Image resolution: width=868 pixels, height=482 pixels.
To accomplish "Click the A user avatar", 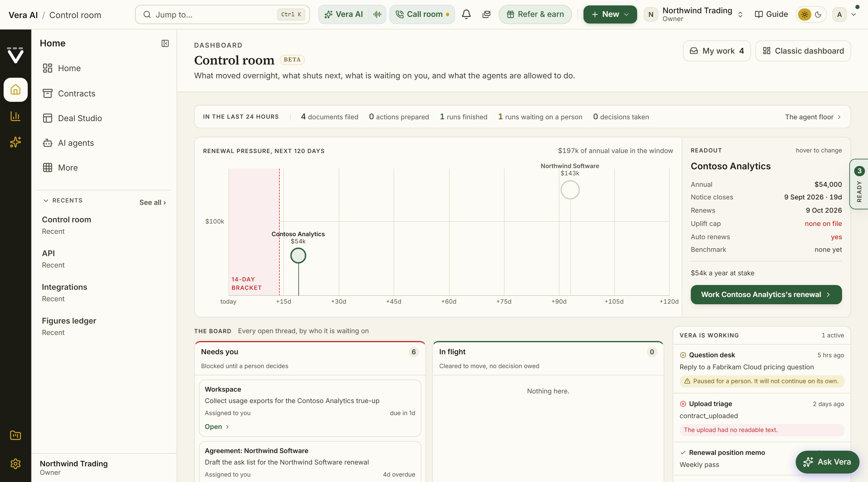I will (839, 14).
